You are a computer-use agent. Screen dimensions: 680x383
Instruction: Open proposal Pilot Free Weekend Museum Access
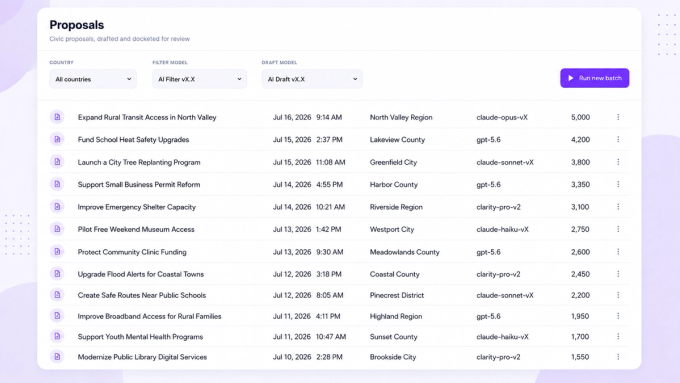click(x=136, y=229)
